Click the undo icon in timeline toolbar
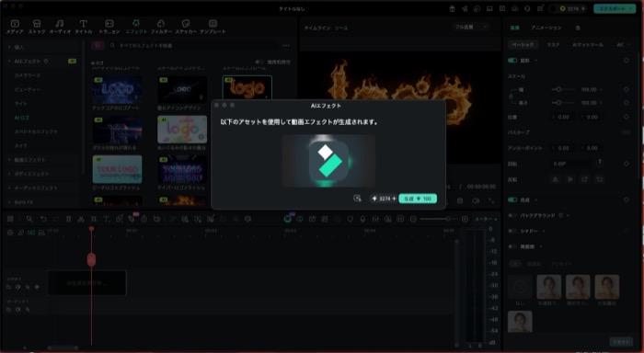 (x=42, y=219)
